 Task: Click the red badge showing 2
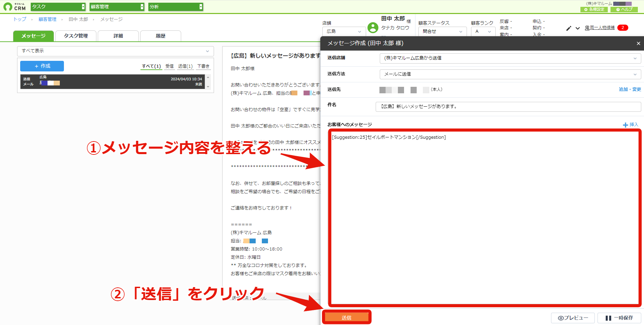click(x=623, y=28)
